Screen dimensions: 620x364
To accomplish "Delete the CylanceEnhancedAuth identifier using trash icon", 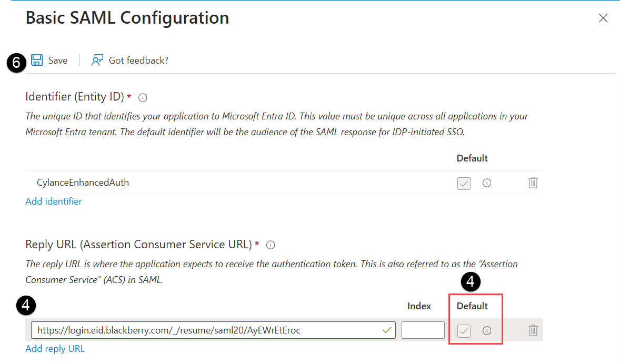I will [533, 183].
